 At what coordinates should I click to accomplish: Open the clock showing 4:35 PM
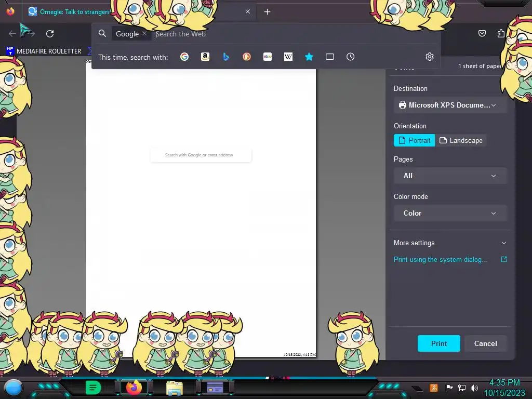coord(504,388)
